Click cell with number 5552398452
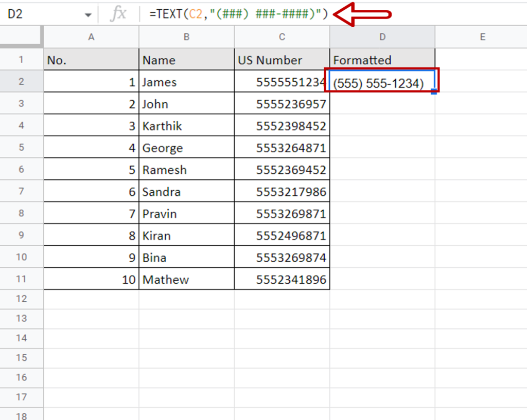The height and width of the screenshot is (420, 527). tap(282, 125)
